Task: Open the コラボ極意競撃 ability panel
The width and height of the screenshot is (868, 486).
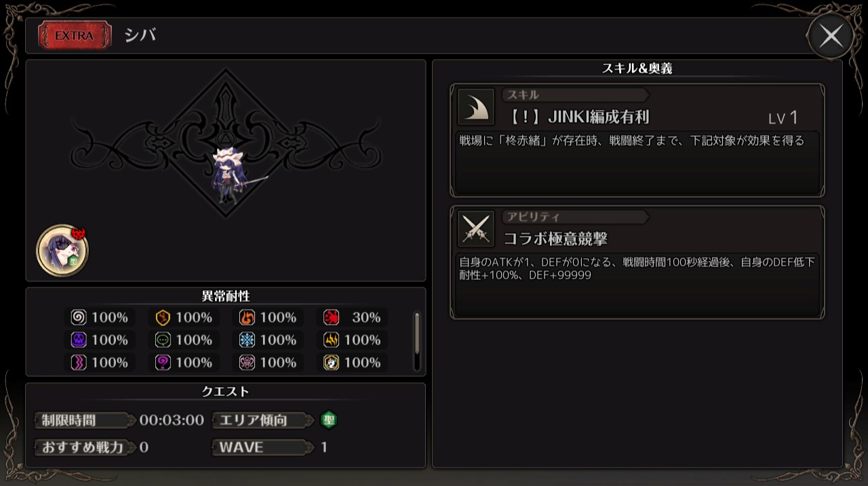Action: coord(637,262)
